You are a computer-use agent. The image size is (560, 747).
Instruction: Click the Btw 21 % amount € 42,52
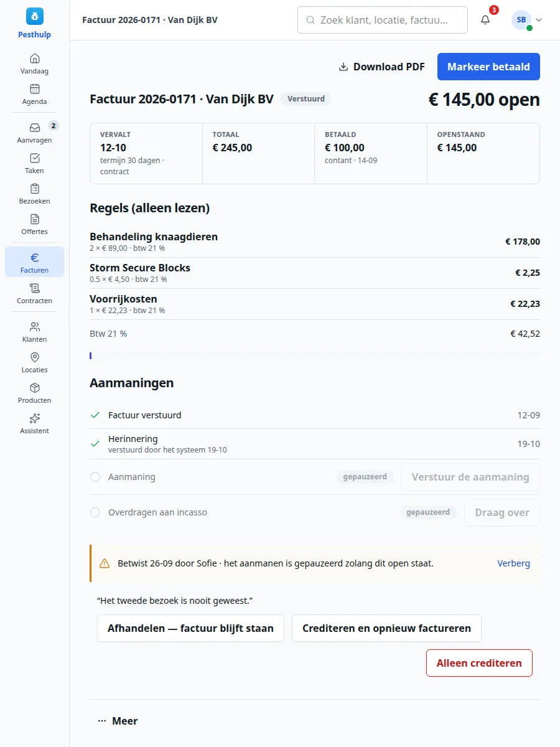pyautogui.click(x=525, y=334)
